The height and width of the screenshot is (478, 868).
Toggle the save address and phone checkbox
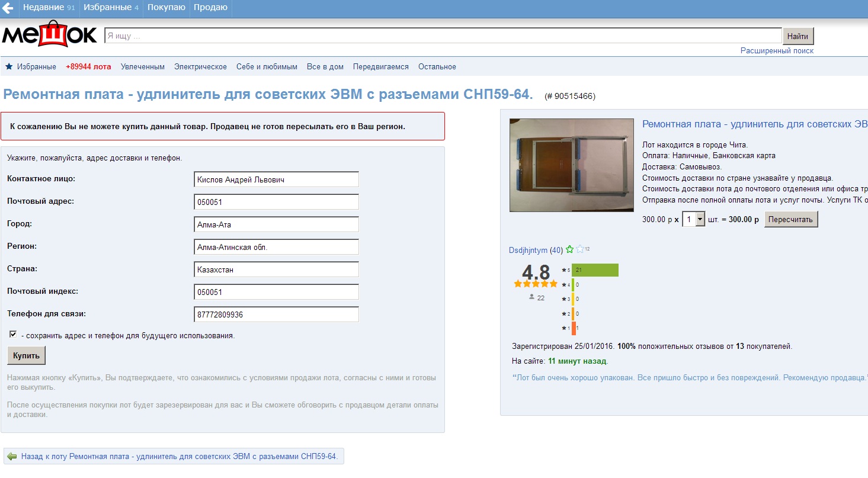(x=13, y=335)
